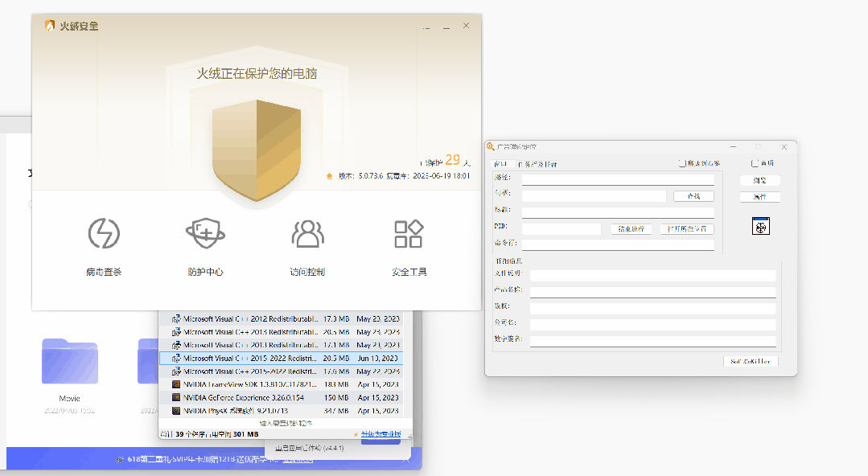Click the 浏览 browse button
This screenshot has height=476, width=868.
pos(759,180)
